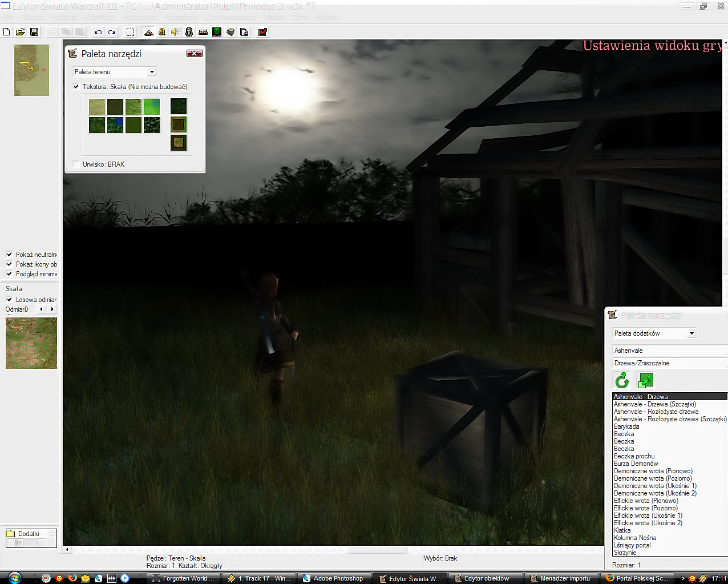The width and height of the screenshot is (728, 584).
Task: Switch to Adobe Photoshop in the taskbar
Action: [334, 578]
